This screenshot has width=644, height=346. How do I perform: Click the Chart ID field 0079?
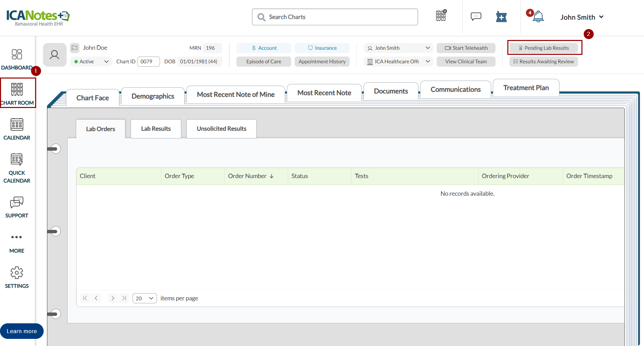148,62
